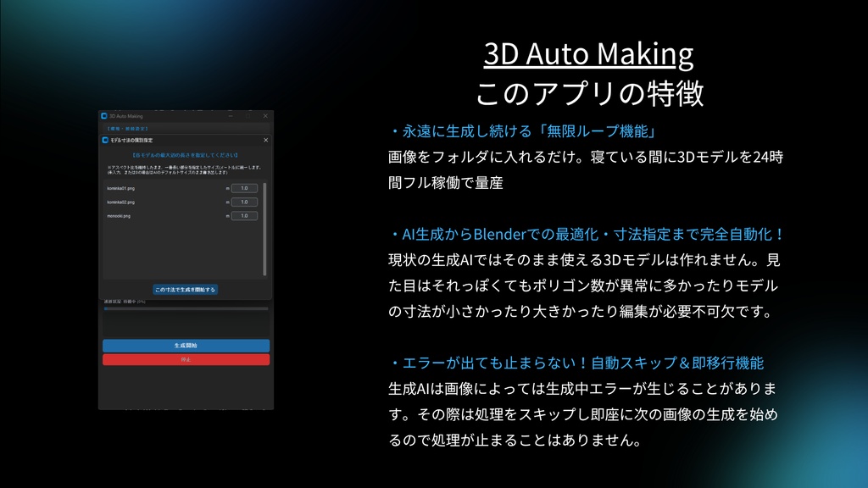The image size is (868, 488).
Task: Click the AI生成からBlender bullet heading
Action: [x=587, y=234]
